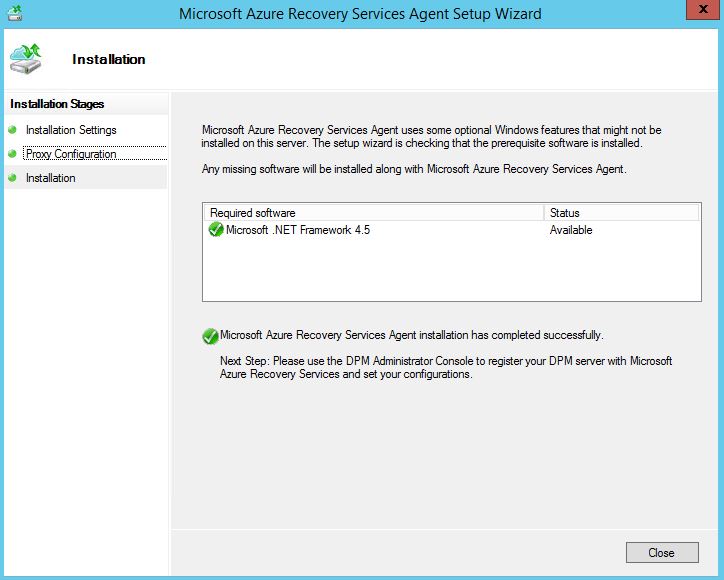Click the Installation page heading
Viewport: 724px width, 580px height.
109,59
